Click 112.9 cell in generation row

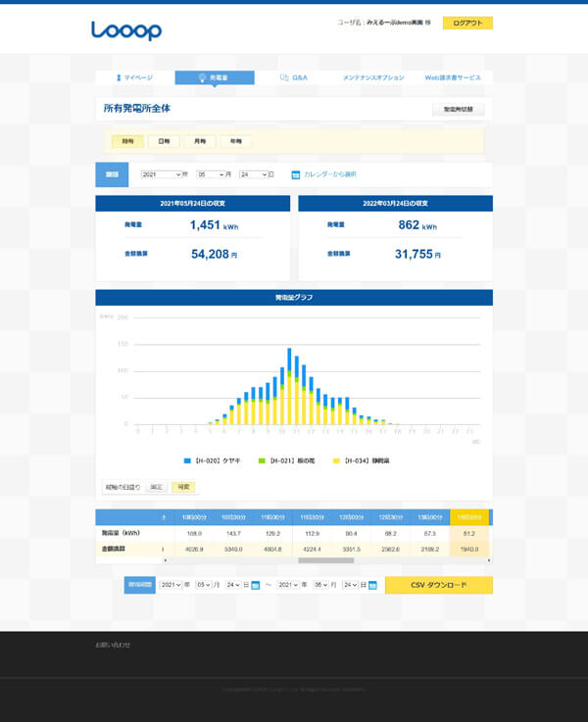click(313, 534)
